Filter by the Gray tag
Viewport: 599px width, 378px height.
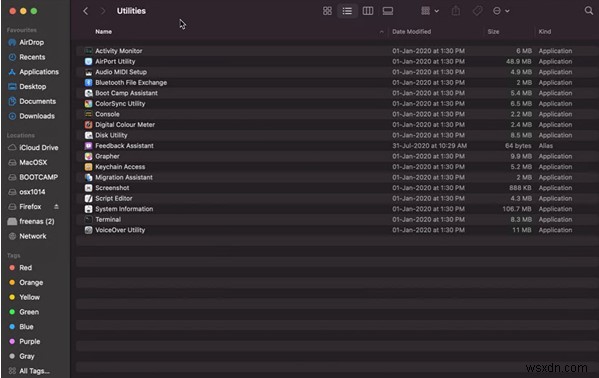pos(27,356)
